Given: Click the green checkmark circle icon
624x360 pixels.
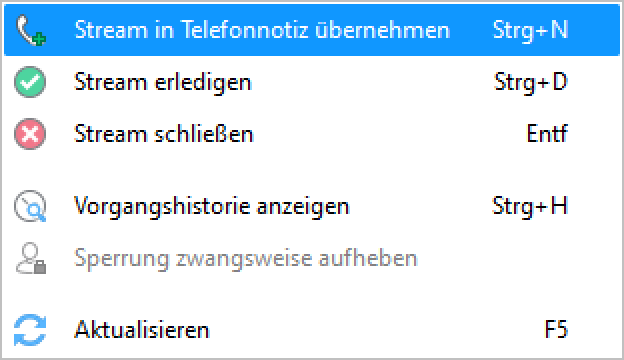Looking at the screenshot, I should 30,82.
